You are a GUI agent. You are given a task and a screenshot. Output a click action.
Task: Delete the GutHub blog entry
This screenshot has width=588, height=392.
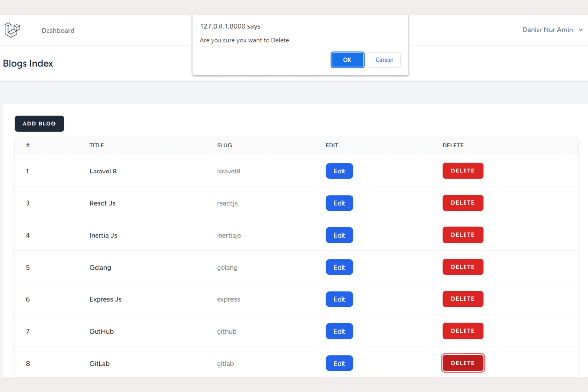(463, 331)
